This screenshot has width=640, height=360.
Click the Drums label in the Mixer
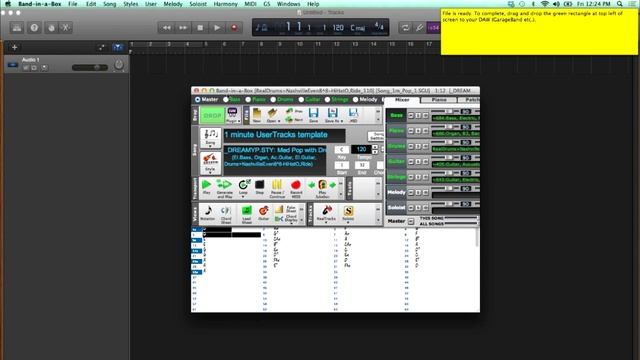click(396, 146)
